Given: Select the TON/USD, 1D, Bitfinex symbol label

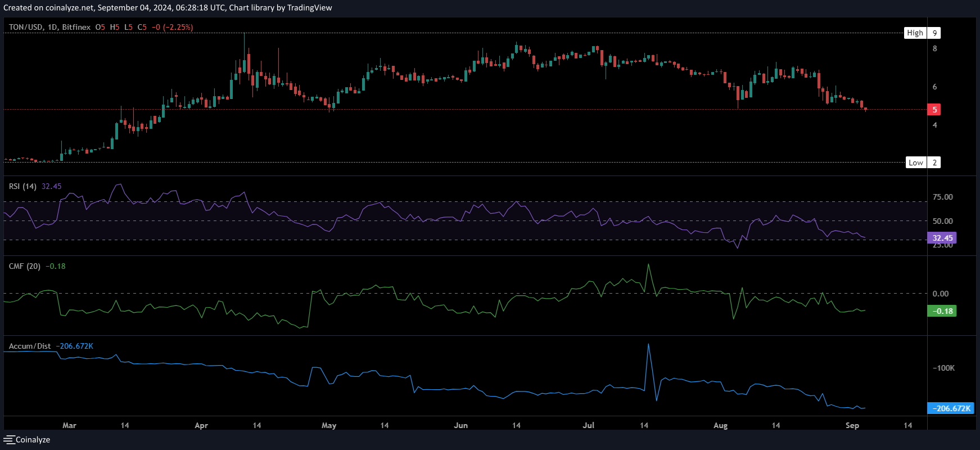Looking at the screenshot, I should click(49, 27).
